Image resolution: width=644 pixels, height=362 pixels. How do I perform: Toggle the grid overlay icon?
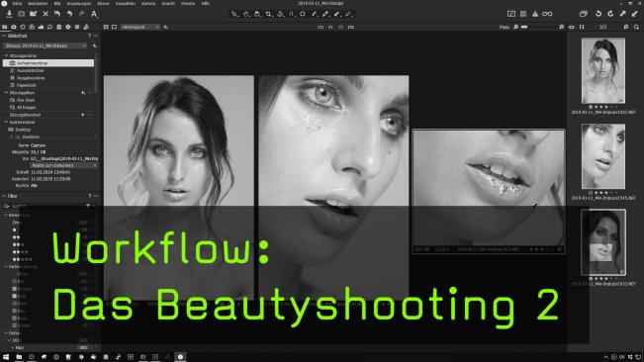click(523, 14)
